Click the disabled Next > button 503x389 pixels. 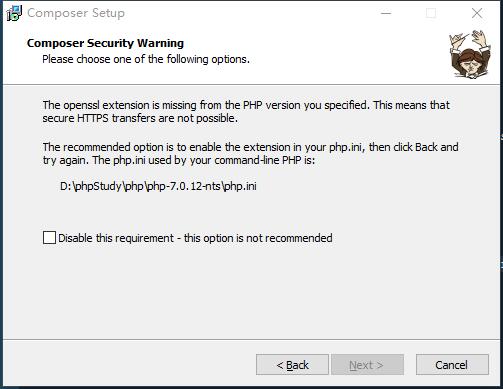pyautogui.click(x=367, y=365)
